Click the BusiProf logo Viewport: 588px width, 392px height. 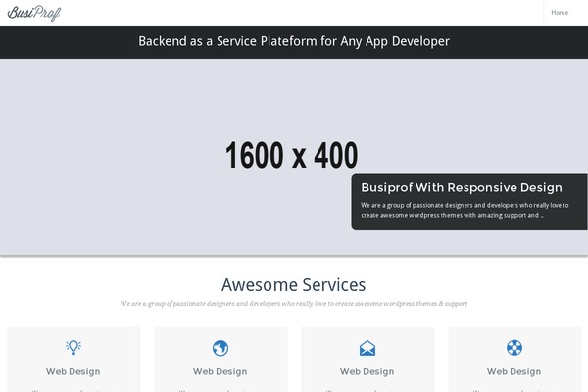34,13
